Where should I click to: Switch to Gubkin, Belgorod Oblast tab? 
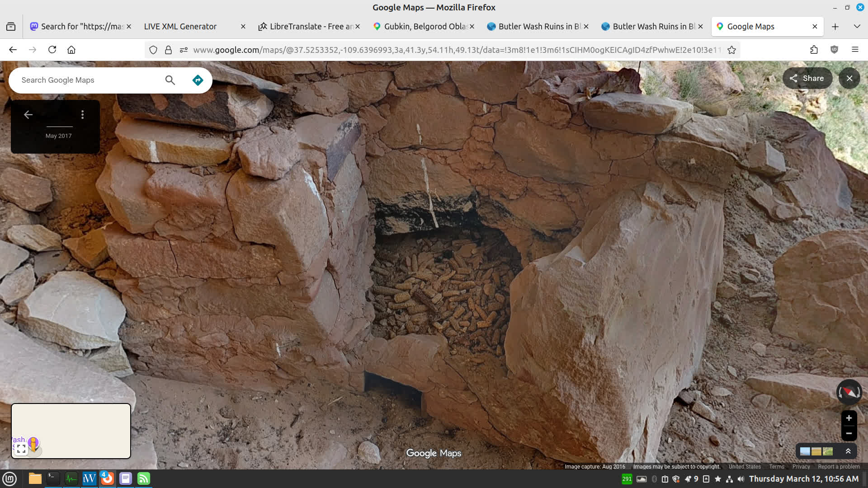424,27
